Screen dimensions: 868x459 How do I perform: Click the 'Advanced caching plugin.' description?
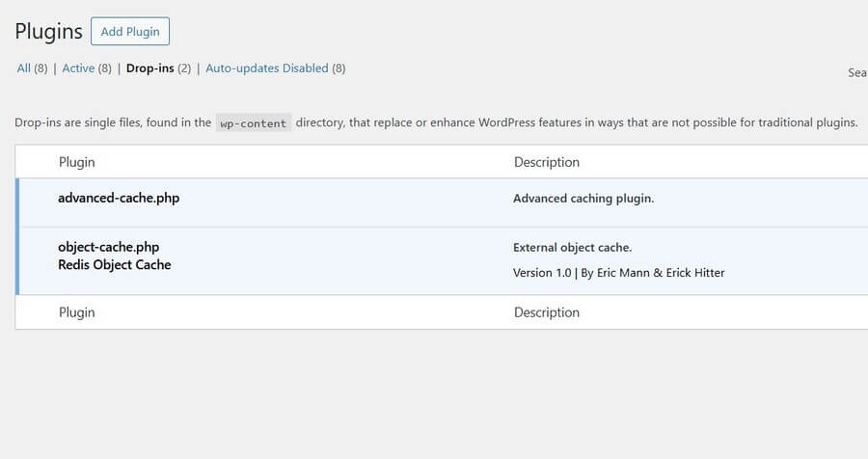pyautogui.click(x=583, y=199)
